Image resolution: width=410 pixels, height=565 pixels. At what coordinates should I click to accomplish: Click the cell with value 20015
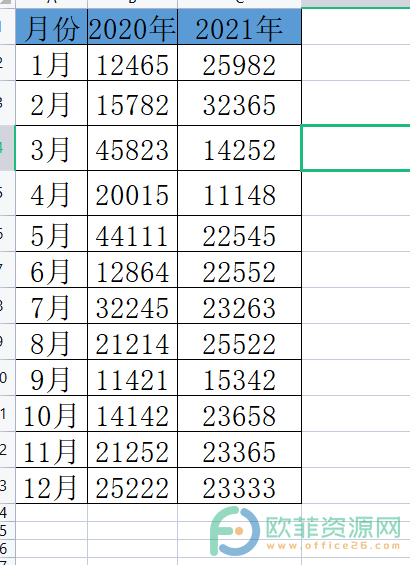(133, 193)
